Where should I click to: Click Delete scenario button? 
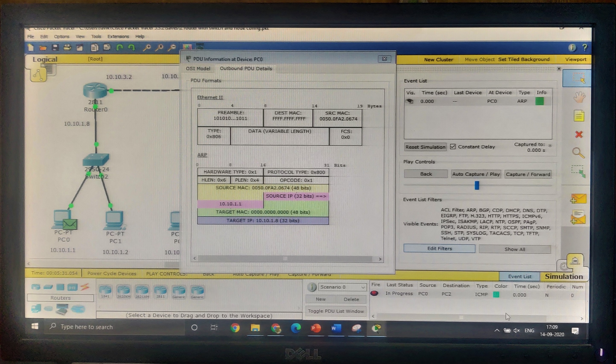tap(351, 299)
